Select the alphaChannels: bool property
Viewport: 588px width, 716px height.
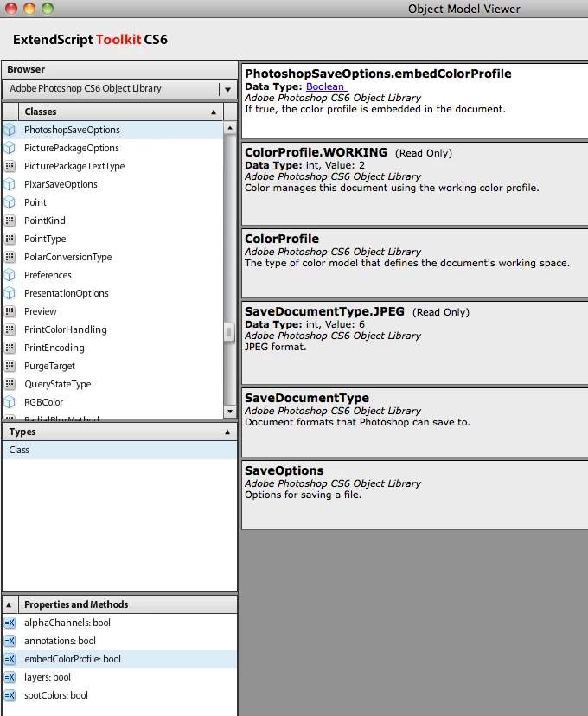click(x=119, y=623)
